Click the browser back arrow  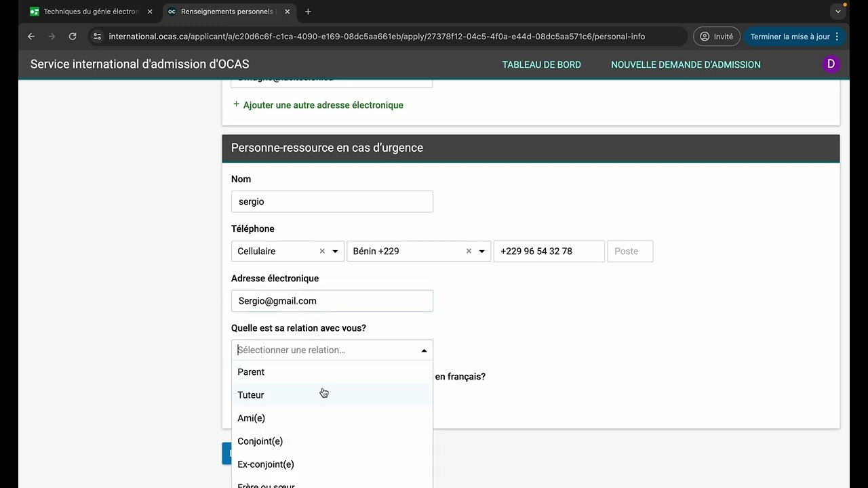tap(31, 37)
